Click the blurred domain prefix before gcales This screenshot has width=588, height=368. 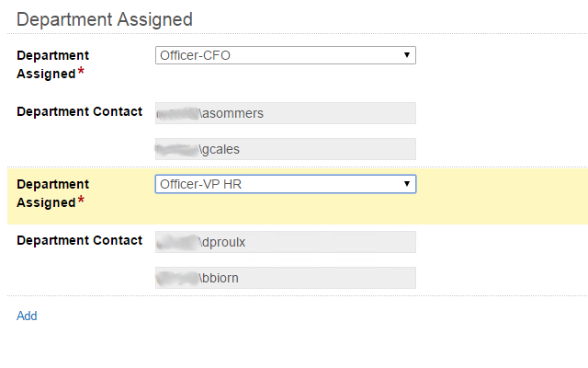tap(178, 149)
